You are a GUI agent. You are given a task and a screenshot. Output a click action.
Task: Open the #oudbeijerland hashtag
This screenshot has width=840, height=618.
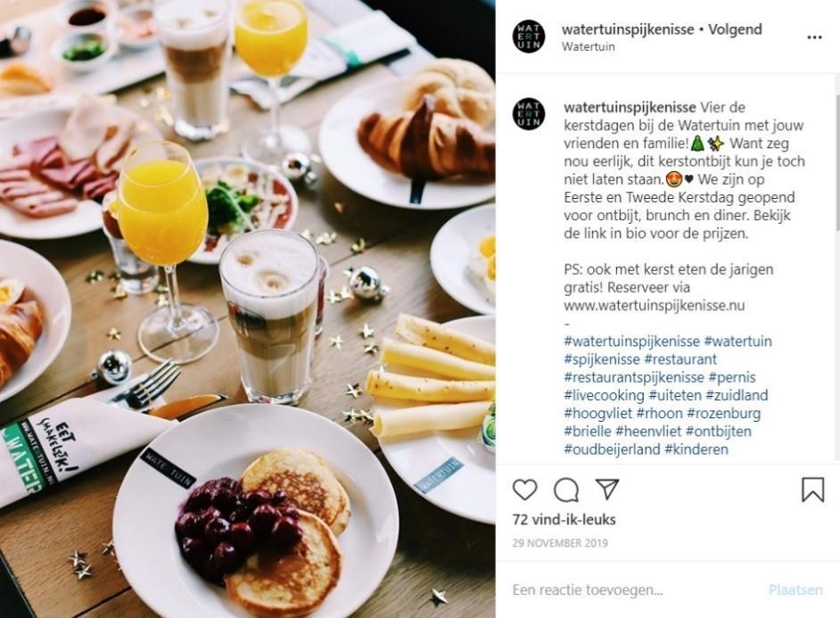coord(612,449)
